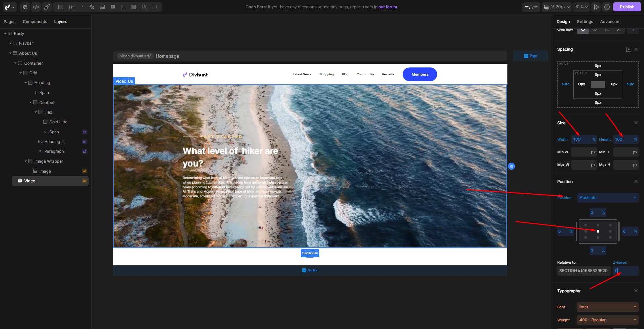Collapse the Image Wrapper layer
This screenshot has height=329, width=644.
point(26,161)
